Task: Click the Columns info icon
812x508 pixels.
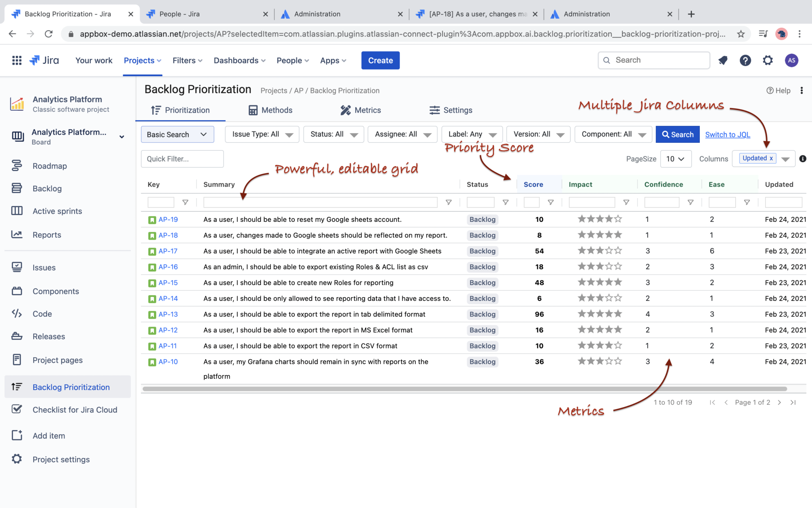Action: (x=803, y=159)
